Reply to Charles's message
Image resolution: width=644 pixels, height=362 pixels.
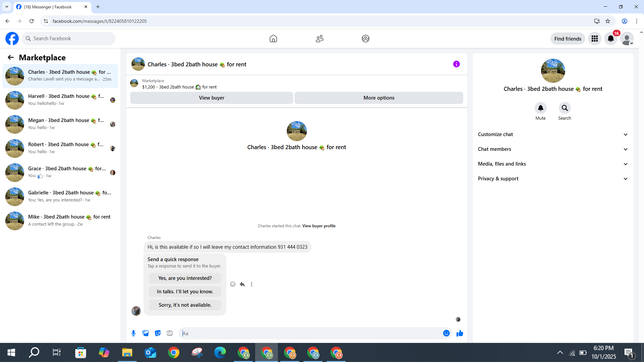(x=242, y=284)
